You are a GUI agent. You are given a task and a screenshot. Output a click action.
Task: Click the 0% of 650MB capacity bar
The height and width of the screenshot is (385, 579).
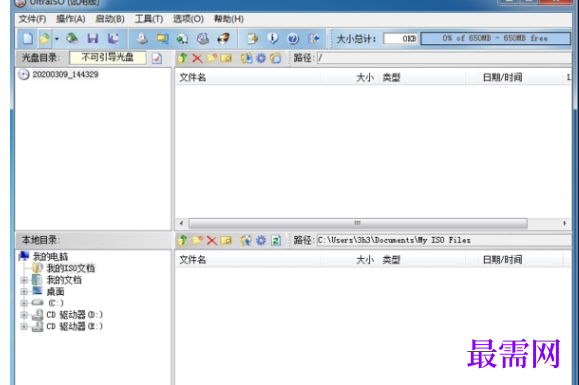point(495,38)
